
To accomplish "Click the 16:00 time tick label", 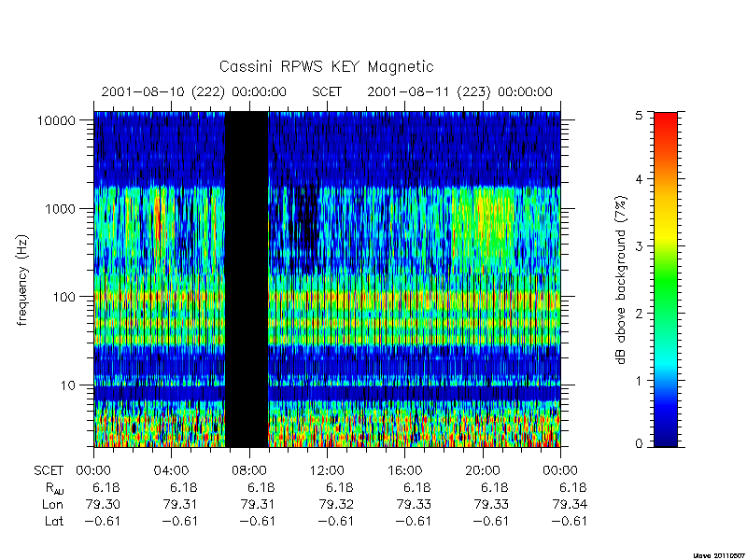I will pos(404,471).
